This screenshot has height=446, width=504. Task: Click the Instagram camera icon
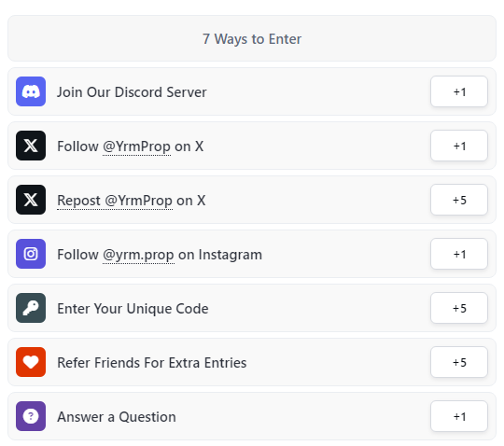pyautogui.click(x=31, y=254)
